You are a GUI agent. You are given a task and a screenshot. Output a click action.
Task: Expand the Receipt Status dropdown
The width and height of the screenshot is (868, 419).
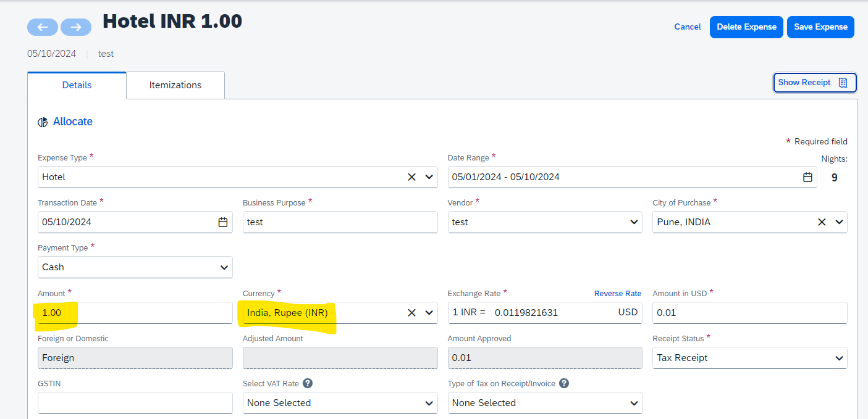coord(838,358)
